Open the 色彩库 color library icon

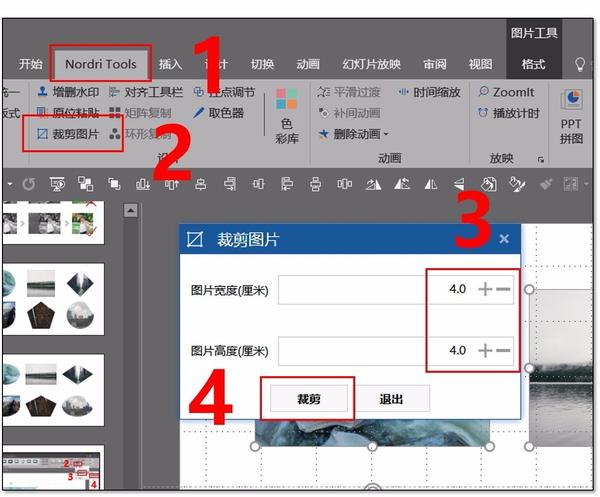286,116
